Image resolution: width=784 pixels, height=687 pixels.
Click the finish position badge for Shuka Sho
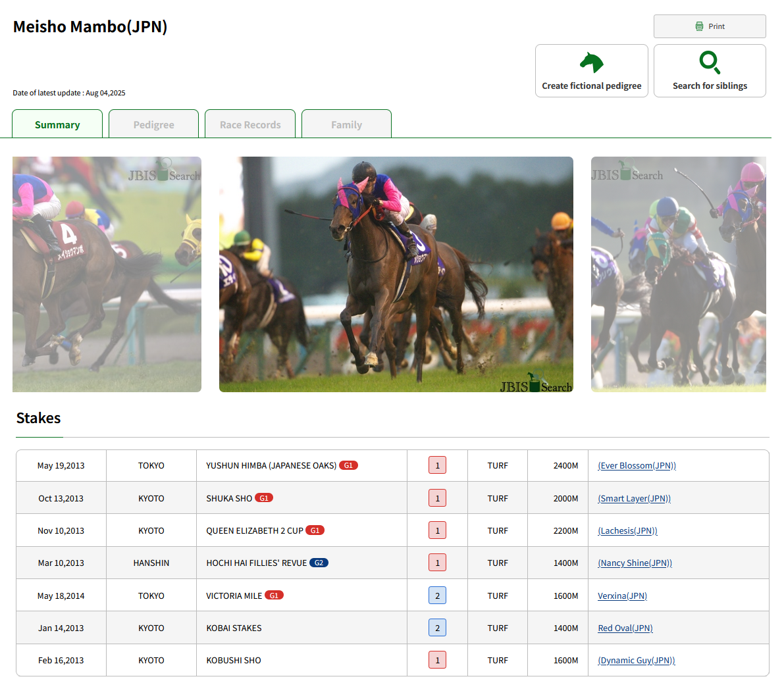coord(438,498)
